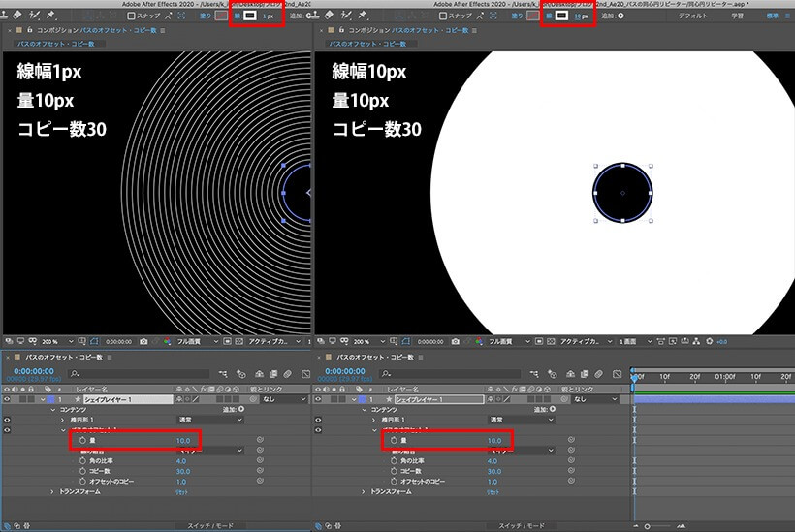Expand the 楕円形 1 group in left timeline
795x532 pixels.
[62, 420]
